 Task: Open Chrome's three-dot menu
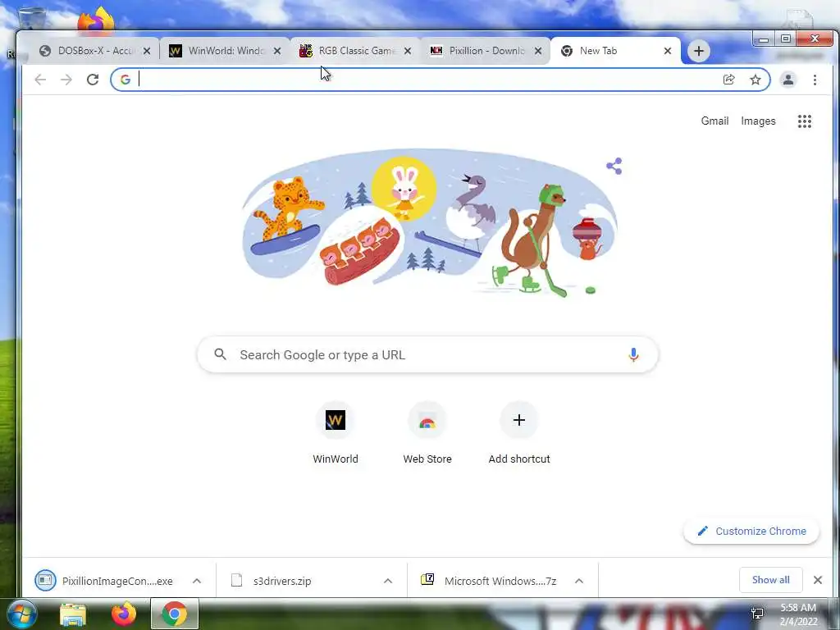(815, 80)
